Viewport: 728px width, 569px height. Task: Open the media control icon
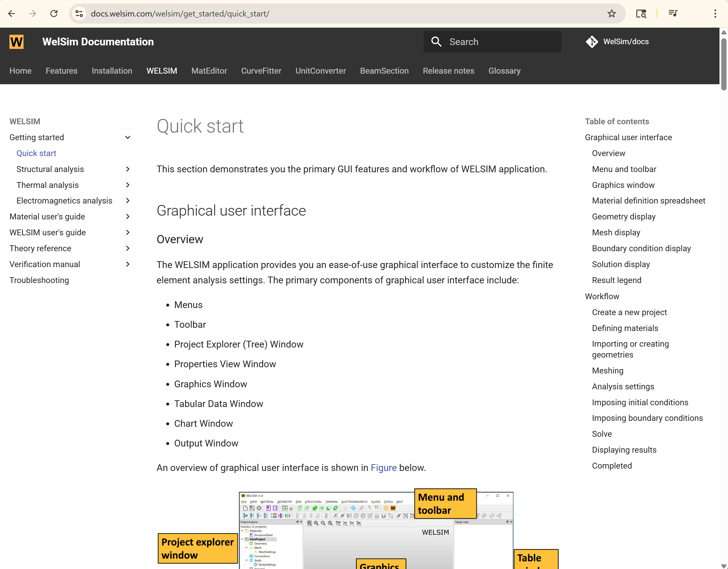[x=673, y=14]
